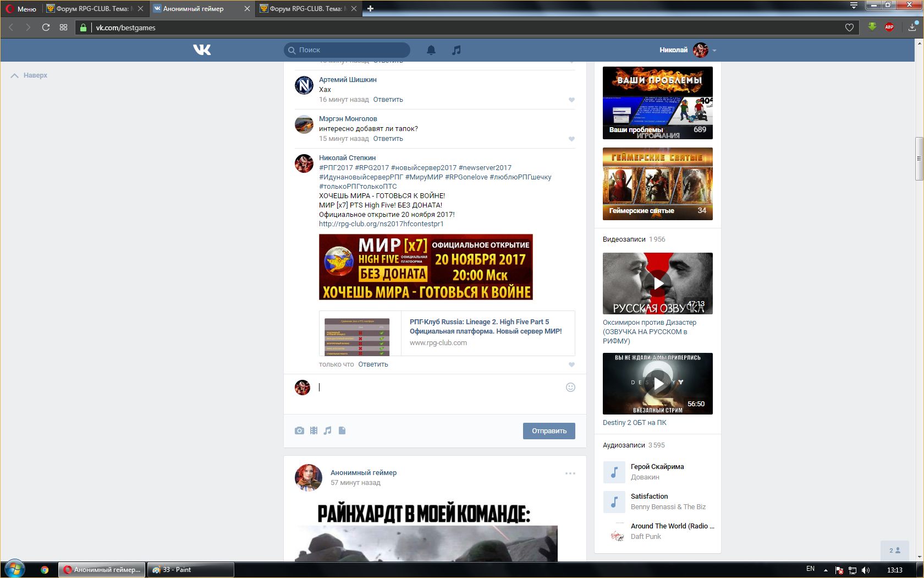Open the emoji picker in comment field
924x578 pixels.
tap(570, 387)
